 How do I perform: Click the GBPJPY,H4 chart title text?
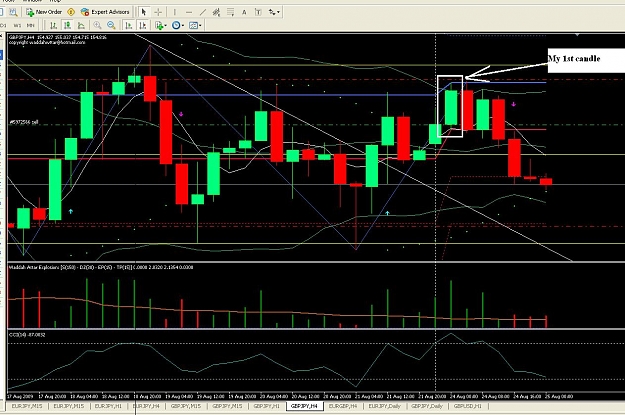pyautogui.click(x=58, y=37)
